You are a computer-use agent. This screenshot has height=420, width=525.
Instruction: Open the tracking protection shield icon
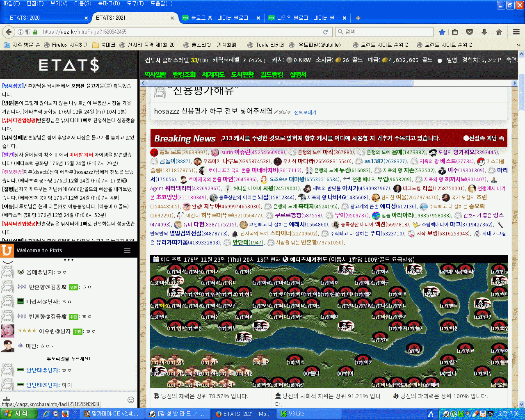[28, 32]
